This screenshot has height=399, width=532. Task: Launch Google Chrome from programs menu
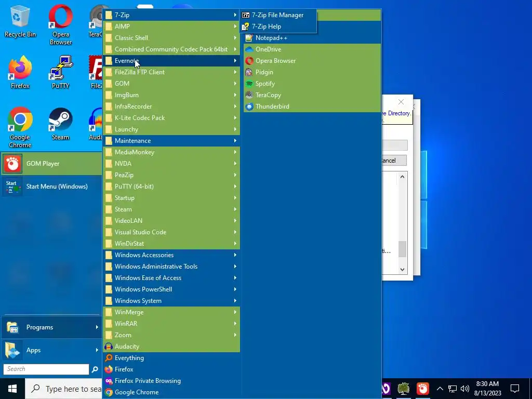point(171,392)
